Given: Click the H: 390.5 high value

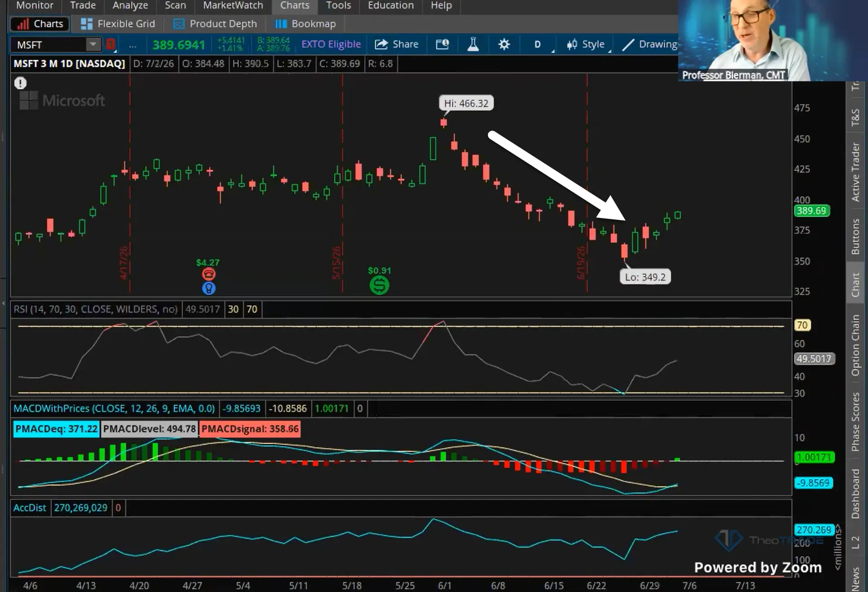Looking at the screenshot, I should [x=250, y=64].
